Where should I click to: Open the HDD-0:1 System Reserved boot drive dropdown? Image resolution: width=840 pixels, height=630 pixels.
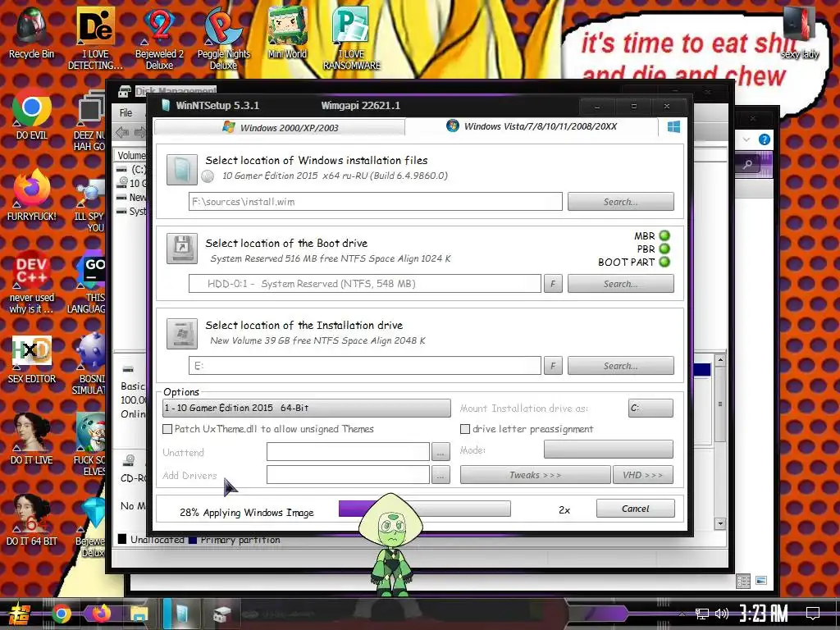365,283
